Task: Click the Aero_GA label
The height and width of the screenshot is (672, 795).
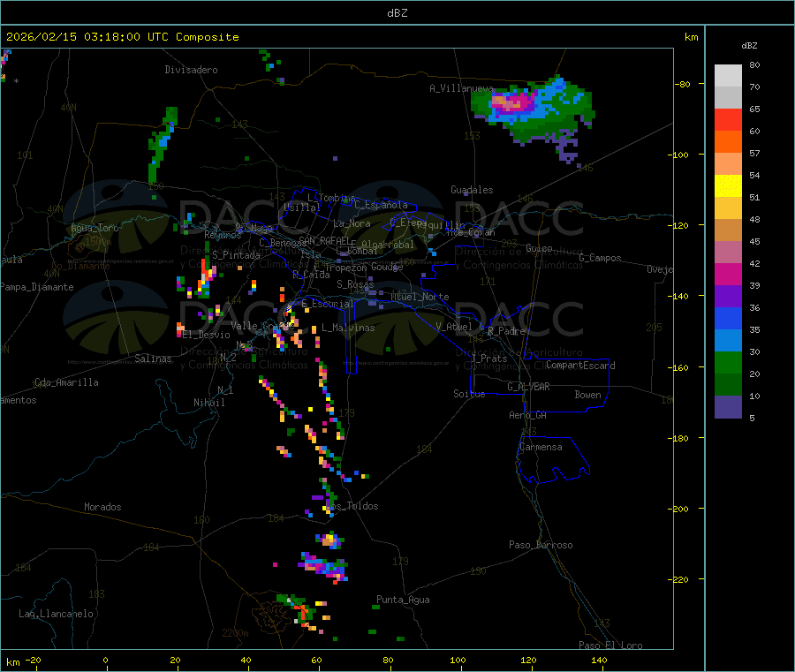Action: tap(528, 415)
